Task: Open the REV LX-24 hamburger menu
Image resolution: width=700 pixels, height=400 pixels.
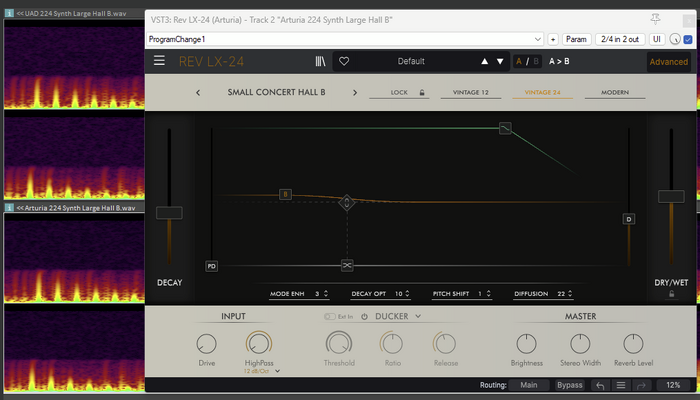Action: coord(159,61)
